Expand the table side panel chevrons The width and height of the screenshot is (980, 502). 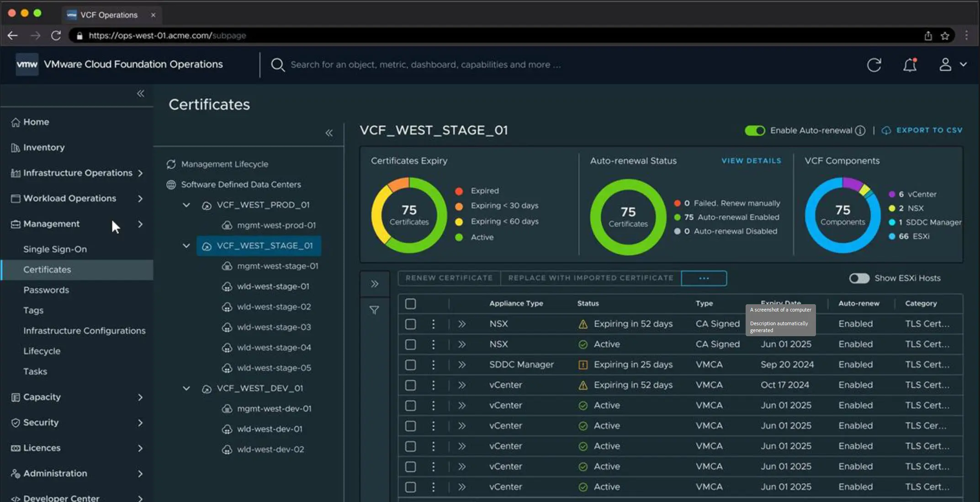[x=375, y=284]
